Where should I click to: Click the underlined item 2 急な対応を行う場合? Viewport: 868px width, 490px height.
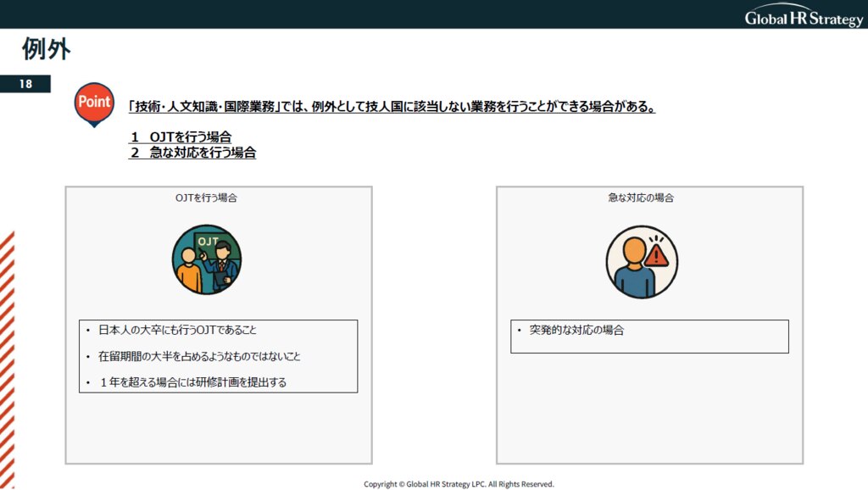tap(192, 153)
